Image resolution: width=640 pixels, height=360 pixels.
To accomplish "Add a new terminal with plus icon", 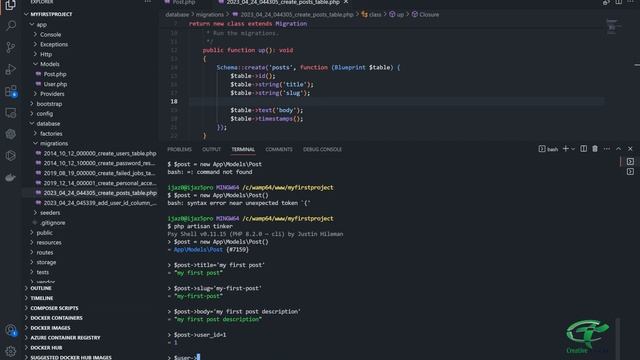I will [x=566, y=149].
